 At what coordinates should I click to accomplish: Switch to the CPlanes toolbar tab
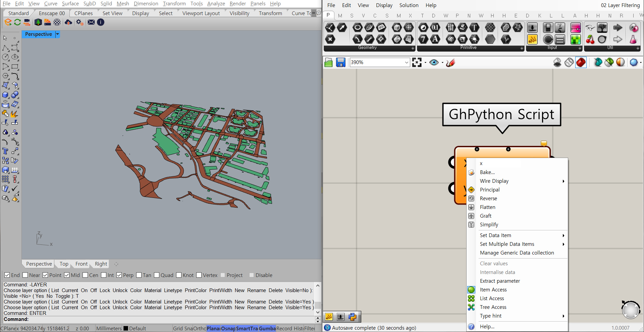click(84, 13)
